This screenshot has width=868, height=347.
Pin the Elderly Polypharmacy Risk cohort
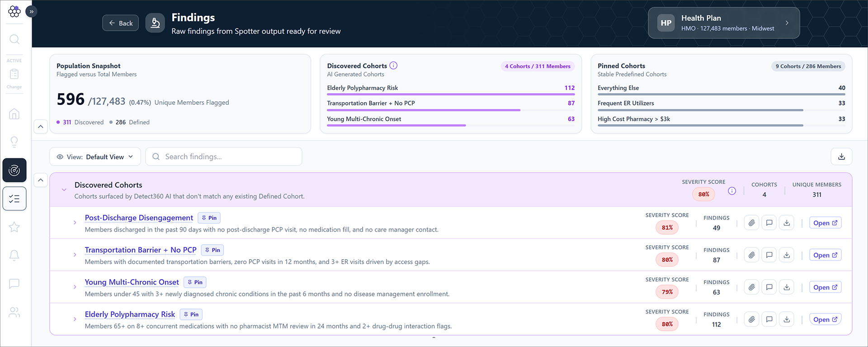(x=191, y=314)
